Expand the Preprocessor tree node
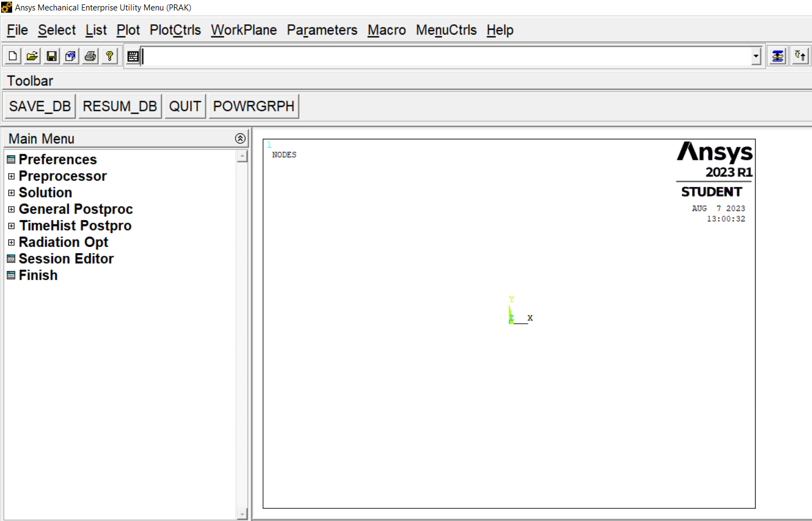 (x=11, y=176)
